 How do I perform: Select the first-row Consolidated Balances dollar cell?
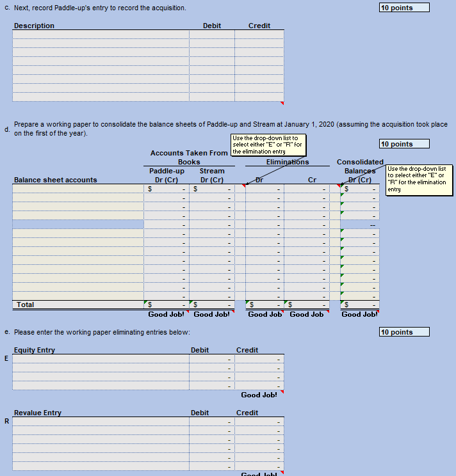[360, 189]
